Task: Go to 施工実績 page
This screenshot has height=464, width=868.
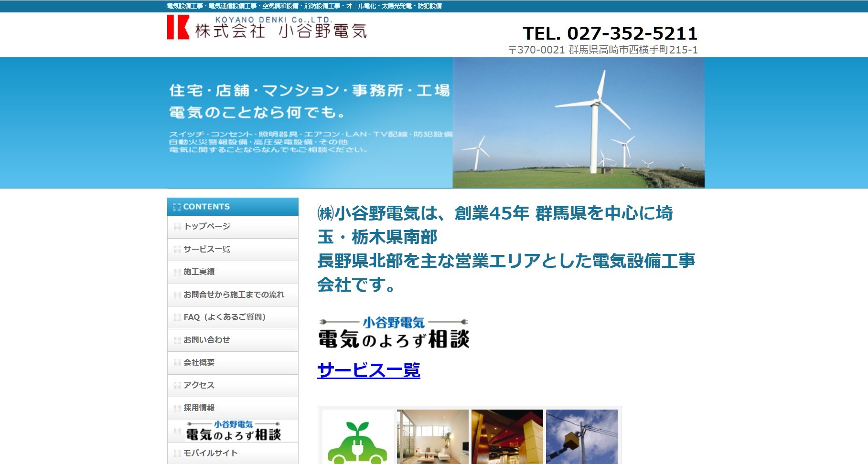Action: tap(233, 272)
